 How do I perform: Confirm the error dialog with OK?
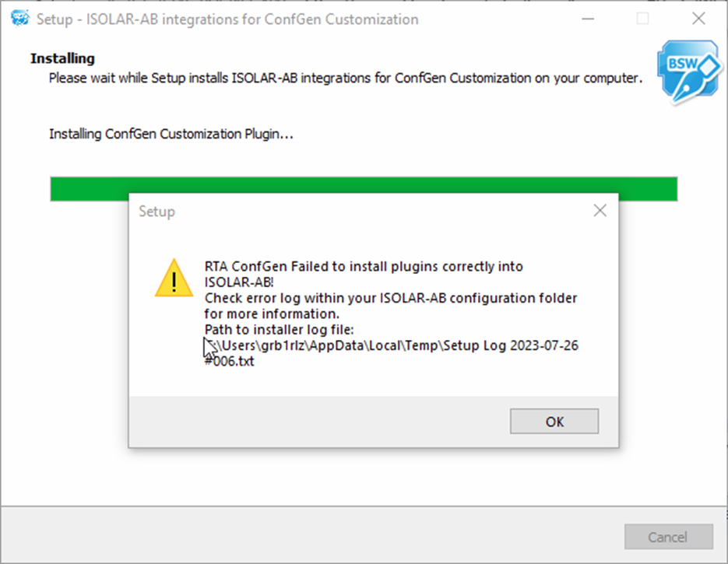point(554,421)
